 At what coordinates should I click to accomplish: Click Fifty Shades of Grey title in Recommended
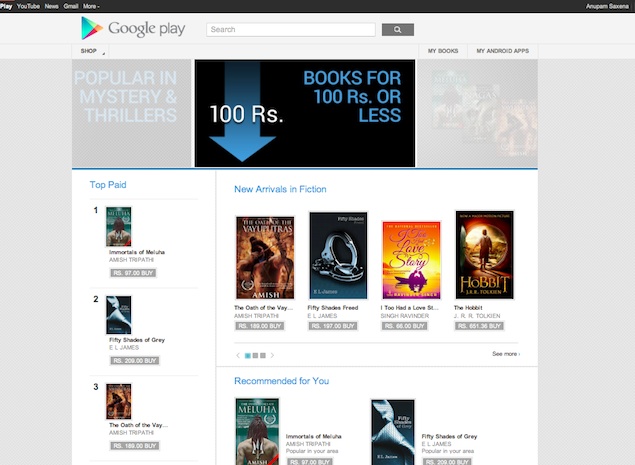click(x=450, y=437)
